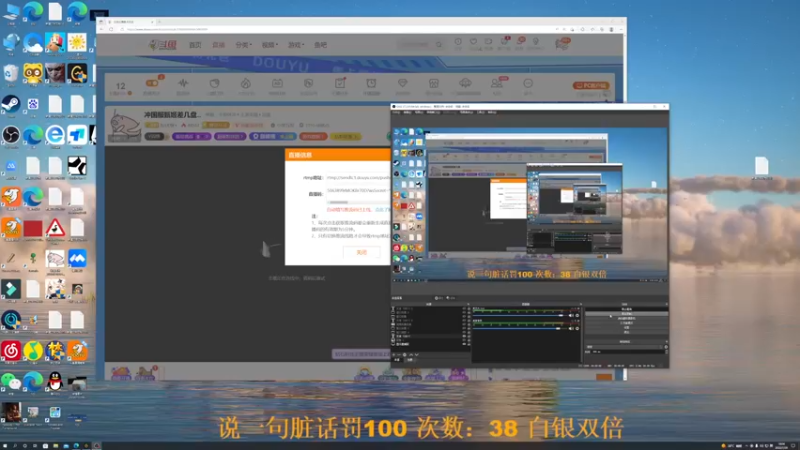The height and width of the screenshot is (450, 800).
Task: Open the QQ penguin desktop shortcut
Action: (x=55, y=381)
